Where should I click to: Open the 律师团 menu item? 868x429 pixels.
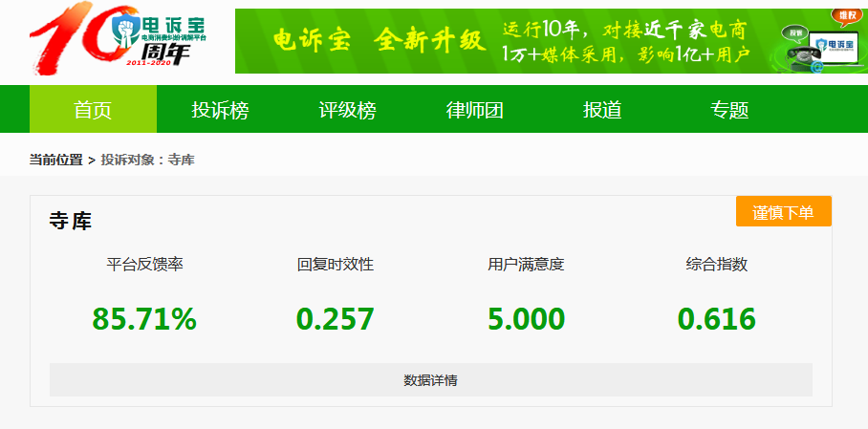click(475, 110)
